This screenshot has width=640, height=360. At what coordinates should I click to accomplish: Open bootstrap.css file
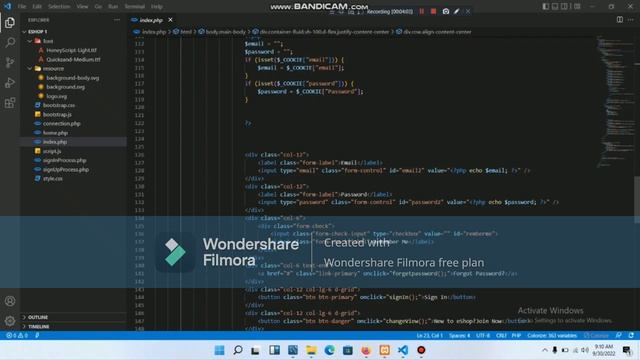pyautogui.click(x=59, y=105)
